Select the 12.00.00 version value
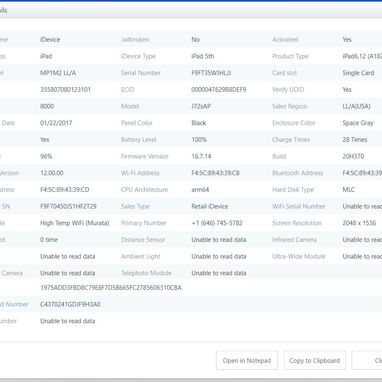 [52, 173]
